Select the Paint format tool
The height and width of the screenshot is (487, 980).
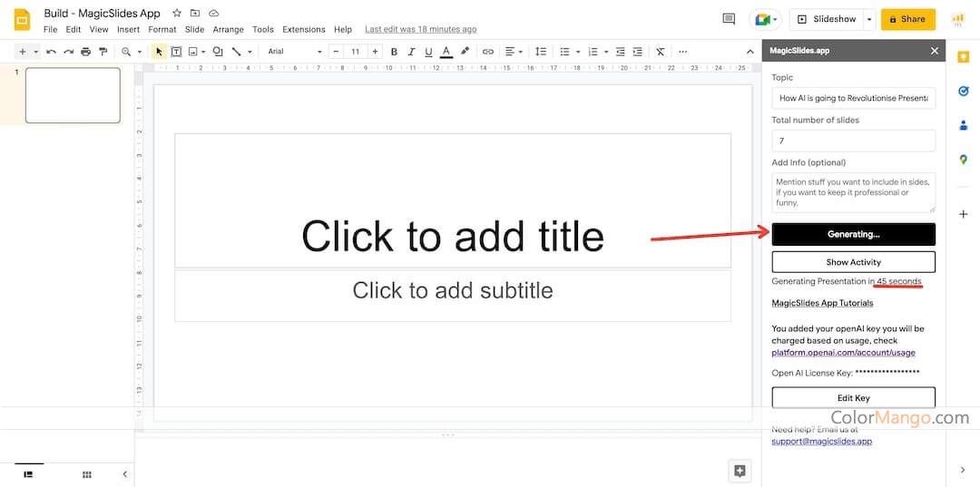103,52
